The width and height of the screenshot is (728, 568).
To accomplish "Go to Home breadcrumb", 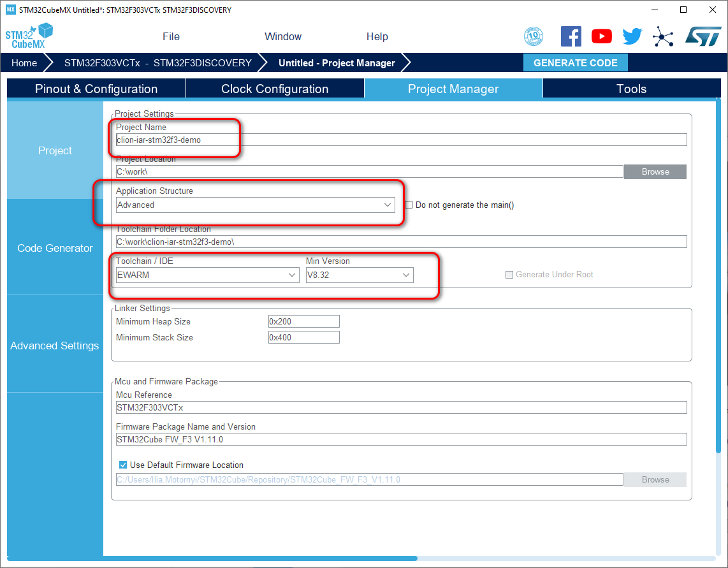I will 24,62.
